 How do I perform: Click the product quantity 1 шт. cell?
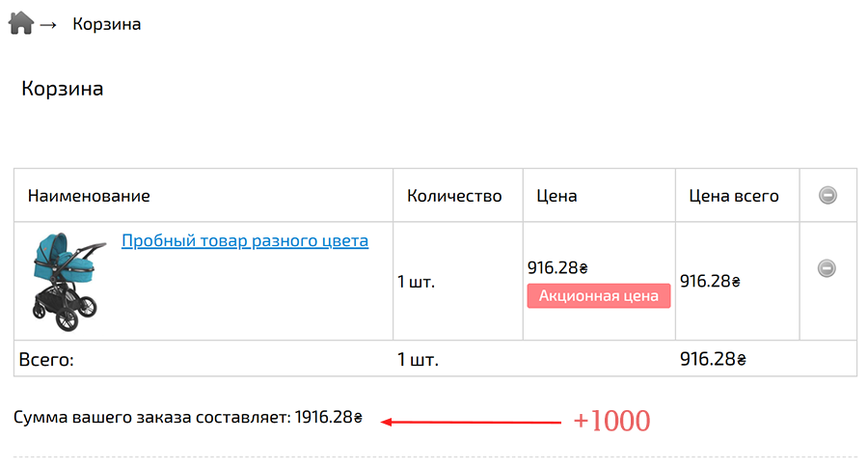point(417,282)
